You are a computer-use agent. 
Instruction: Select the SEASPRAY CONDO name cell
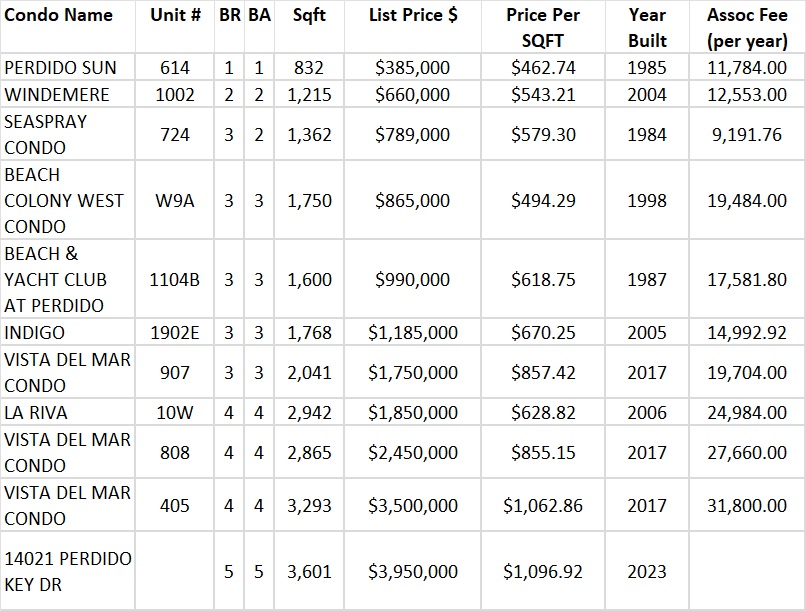(x=46, y=134)
